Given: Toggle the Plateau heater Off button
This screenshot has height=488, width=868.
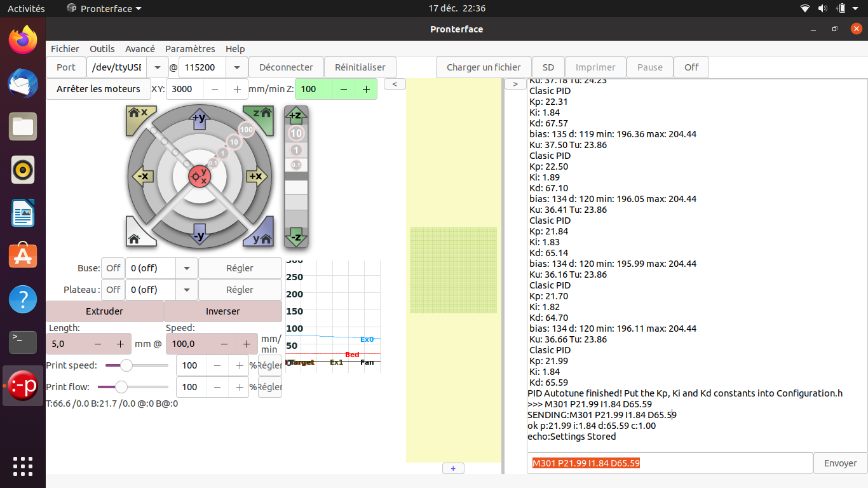Looking at the screenshot, I should click(x=113, y=290).
